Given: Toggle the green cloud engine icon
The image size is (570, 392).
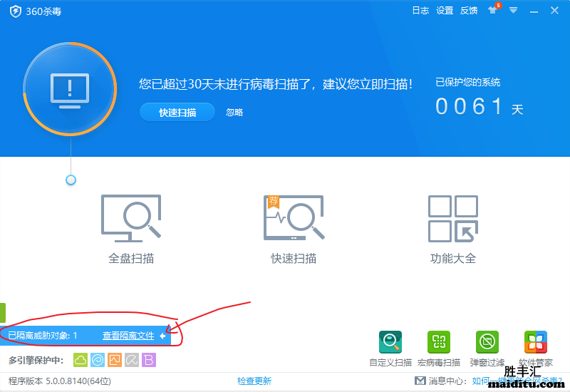Looking at the screenshot, I should tap(81, 360).
